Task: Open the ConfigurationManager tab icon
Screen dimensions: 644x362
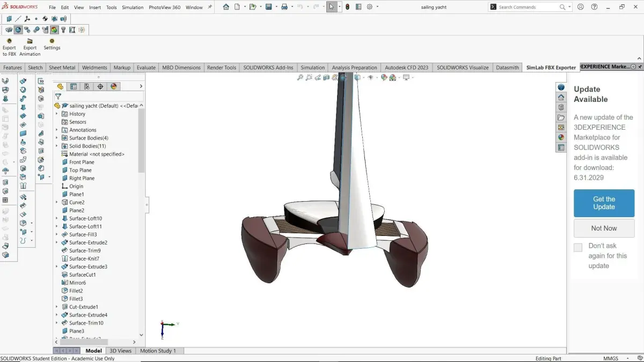Action: (x=87, y=86)
